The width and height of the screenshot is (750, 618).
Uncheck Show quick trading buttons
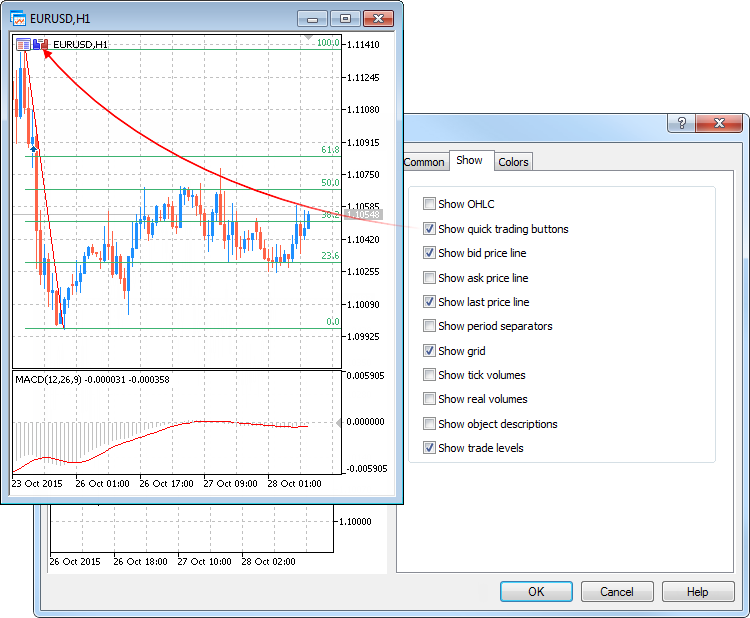click(430, 229)
